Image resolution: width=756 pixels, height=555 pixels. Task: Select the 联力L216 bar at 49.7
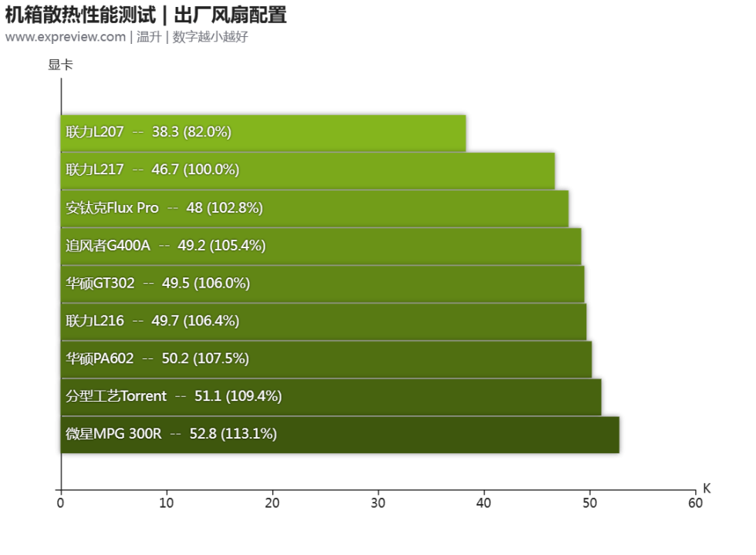322,321
